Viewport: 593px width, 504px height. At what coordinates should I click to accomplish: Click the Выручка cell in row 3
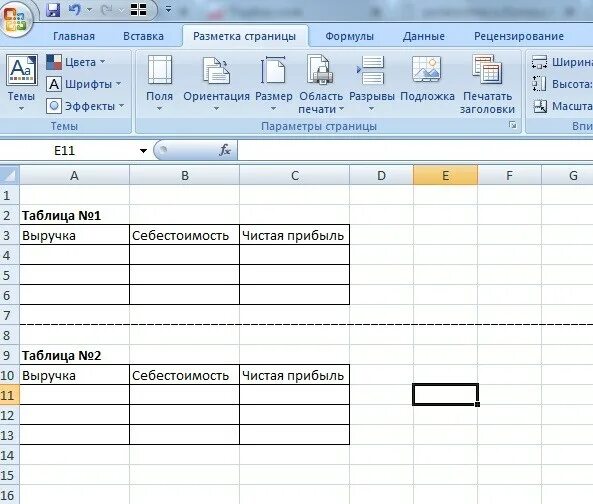(75, 235)
